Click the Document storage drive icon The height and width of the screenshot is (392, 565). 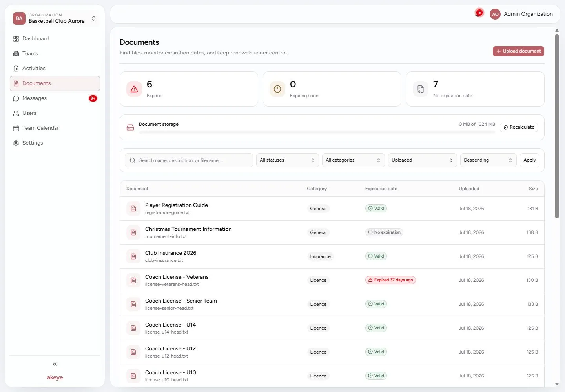pos(130,127)
